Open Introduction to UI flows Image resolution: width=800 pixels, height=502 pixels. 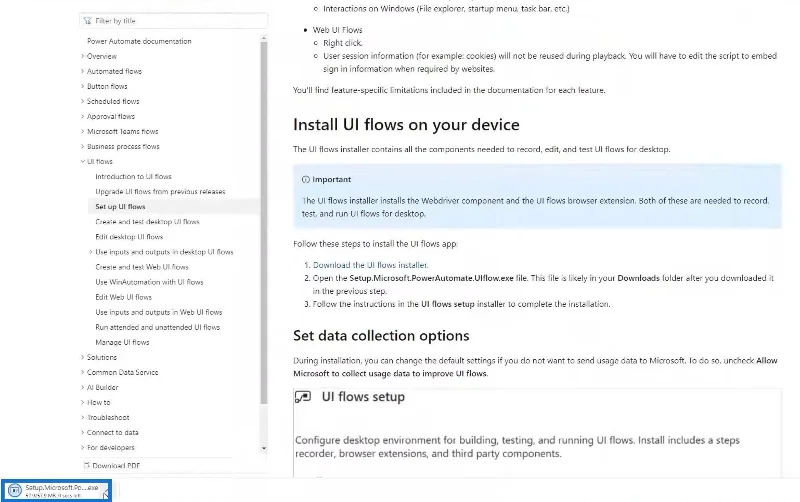click(x=133, y=177)
